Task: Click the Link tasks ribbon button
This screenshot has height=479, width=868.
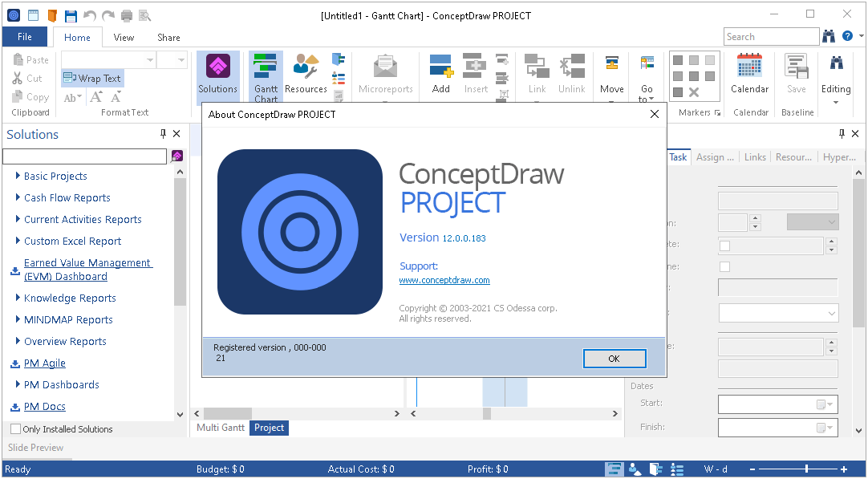Action: click(x=537, y=75)
